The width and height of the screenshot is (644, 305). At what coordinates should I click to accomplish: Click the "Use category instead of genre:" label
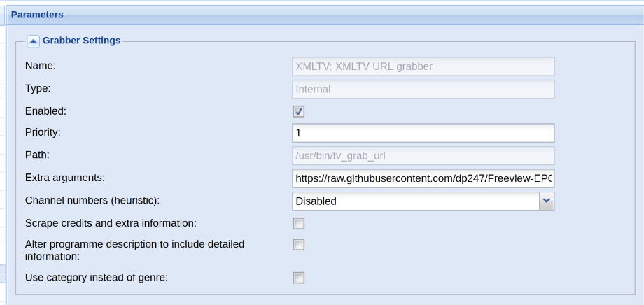click(97, 277)
